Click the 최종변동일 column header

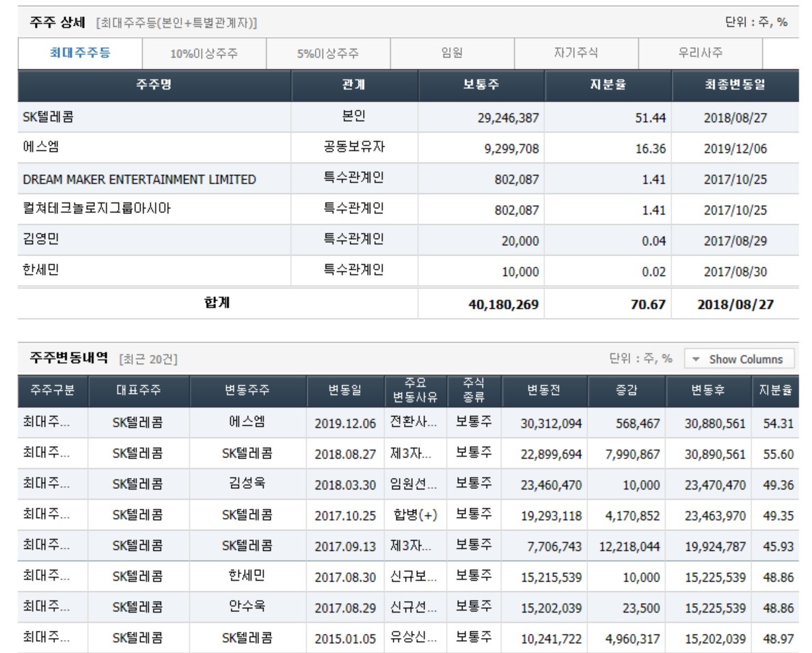(735, 85)
